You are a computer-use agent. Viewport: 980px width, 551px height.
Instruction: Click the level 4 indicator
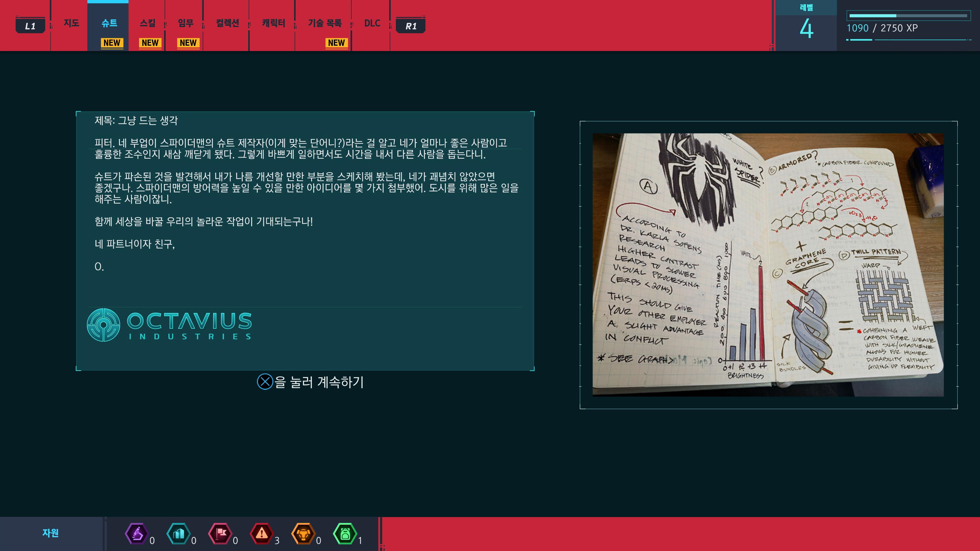806,29
